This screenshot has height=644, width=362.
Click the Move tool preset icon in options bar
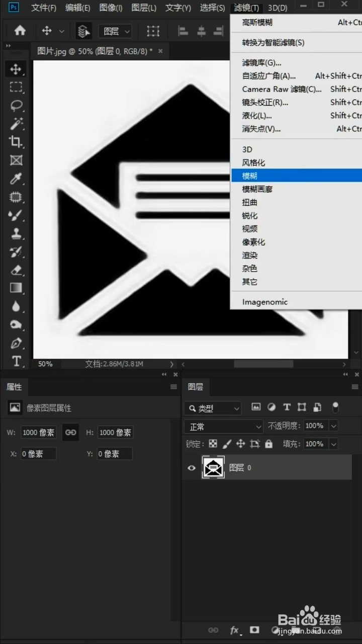47,31
